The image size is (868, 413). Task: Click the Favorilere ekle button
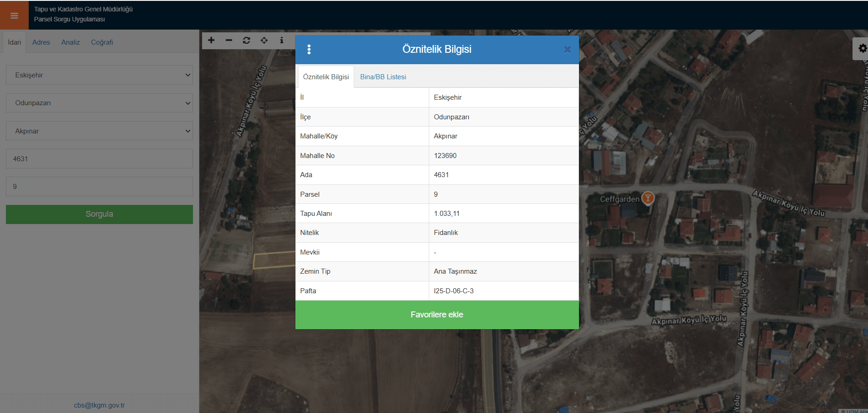[437, 315]
